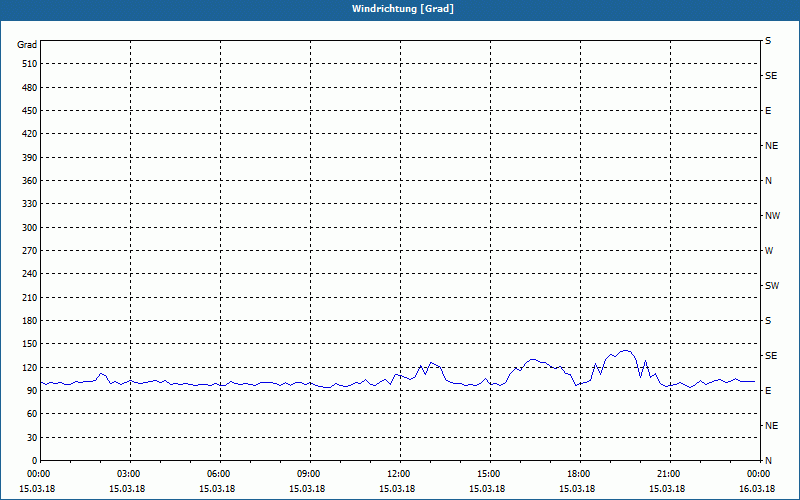Click the 15:00 time label
The width and height of the screenshot is (800, 500).
[x=490, y=474]
